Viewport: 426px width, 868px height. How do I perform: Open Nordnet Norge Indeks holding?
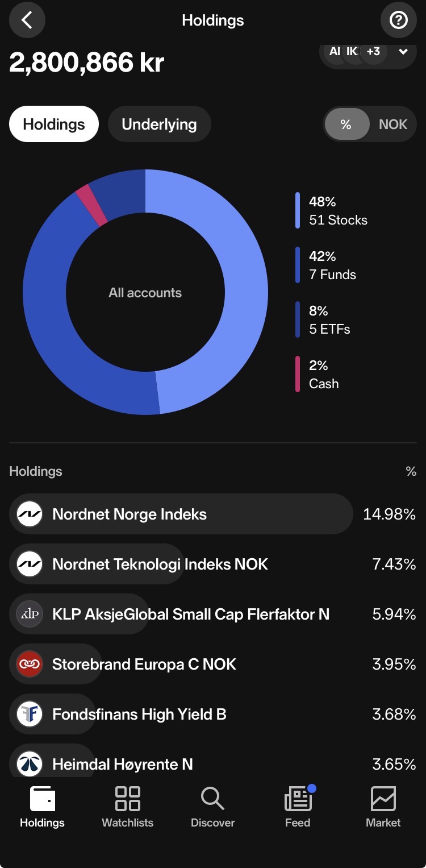[213, 514]
